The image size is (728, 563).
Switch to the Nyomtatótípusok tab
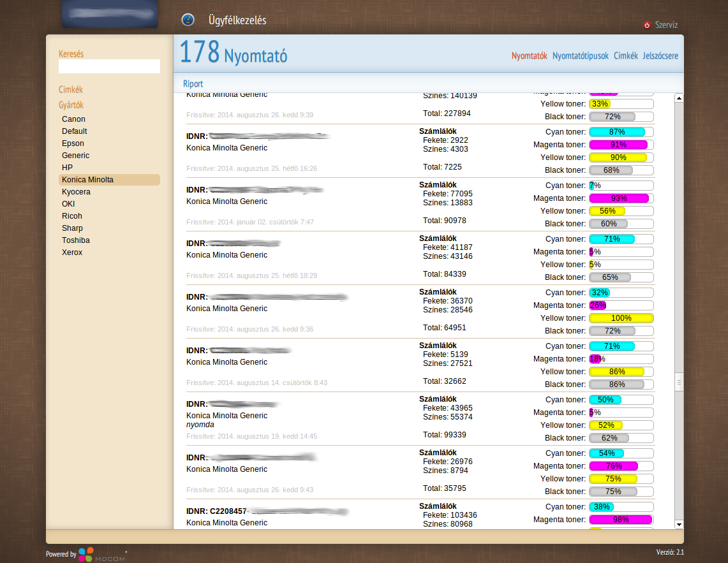coord(581,55)
